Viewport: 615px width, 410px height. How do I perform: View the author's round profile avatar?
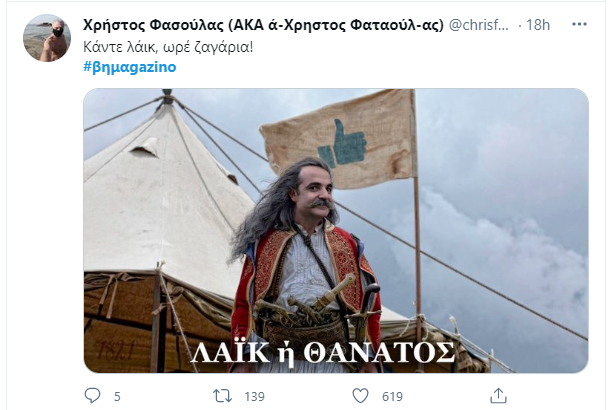[47, 38]
